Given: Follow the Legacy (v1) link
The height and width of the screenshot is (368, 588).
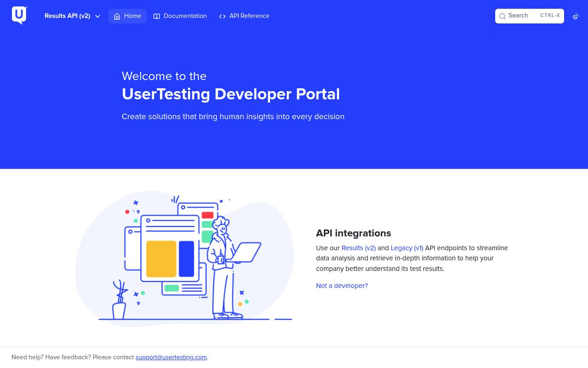Looking at the screenshot, I should tap(407, 248).
